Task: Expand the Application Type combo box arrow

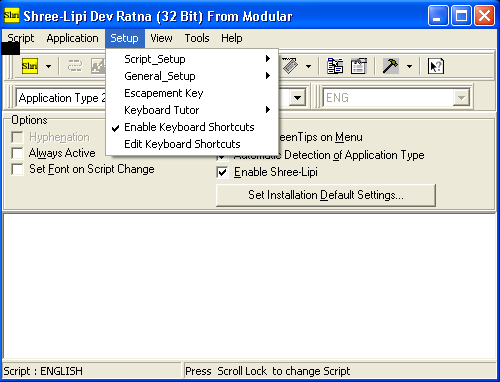Action: [297, 98]
